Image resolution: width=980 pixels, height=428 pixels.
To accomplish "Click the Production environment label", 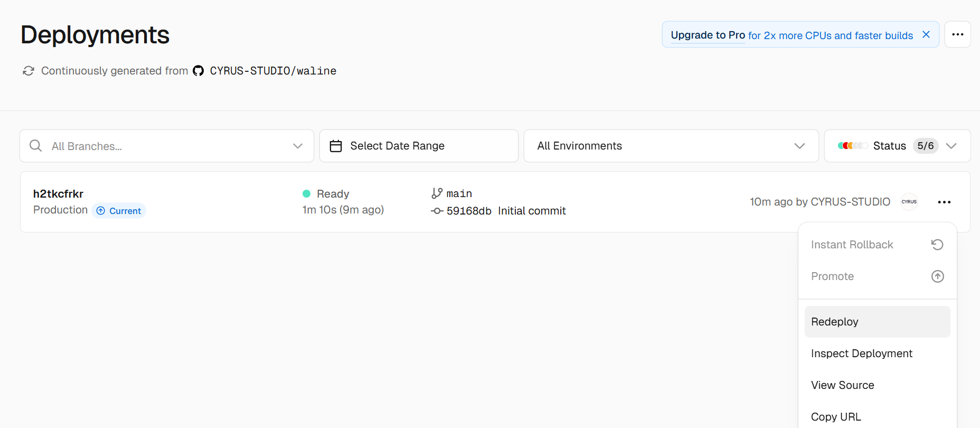I will tap(60, 210).
